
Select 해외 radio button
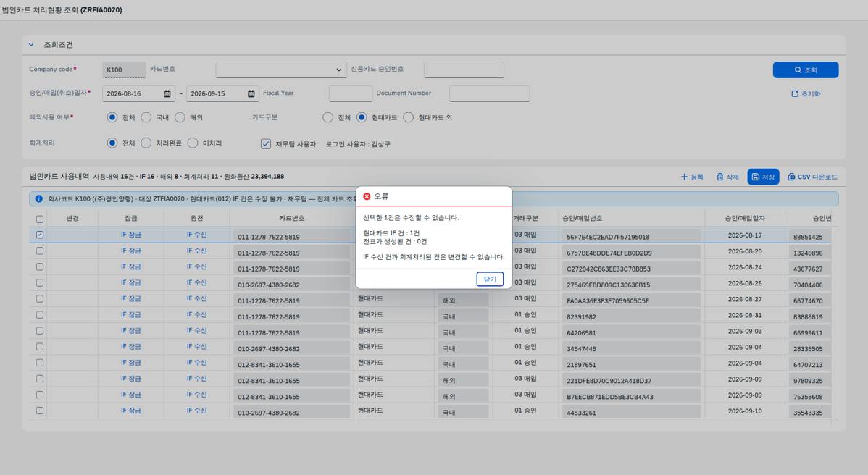coord(180,117)
